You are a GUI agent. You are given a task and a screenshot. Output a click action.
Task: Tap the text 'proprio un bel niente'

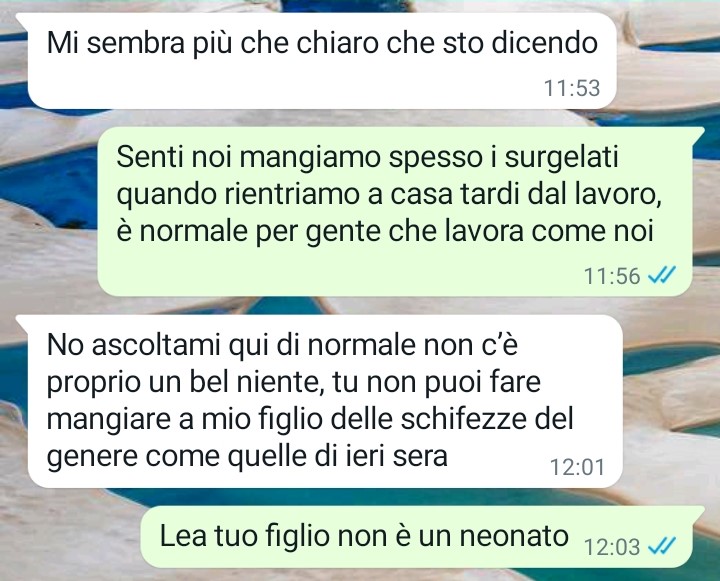(x=184, y=383)
